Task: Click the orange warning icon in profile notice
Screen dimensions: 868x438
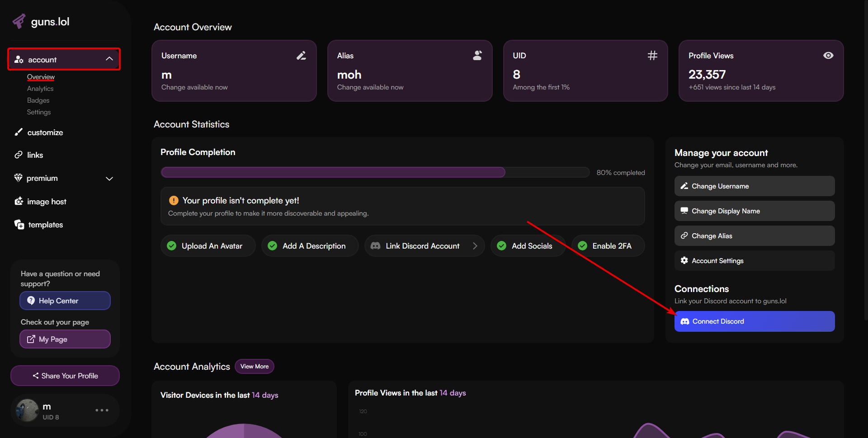Action: [x=174, y=200]
